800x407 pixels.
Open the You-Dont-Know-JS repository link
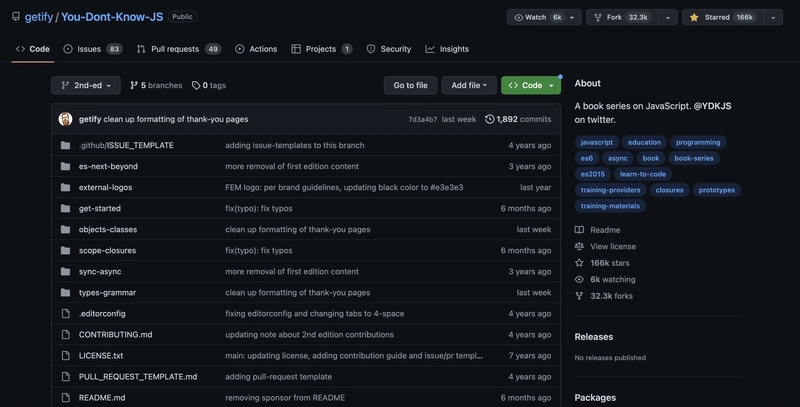[112, 17]
